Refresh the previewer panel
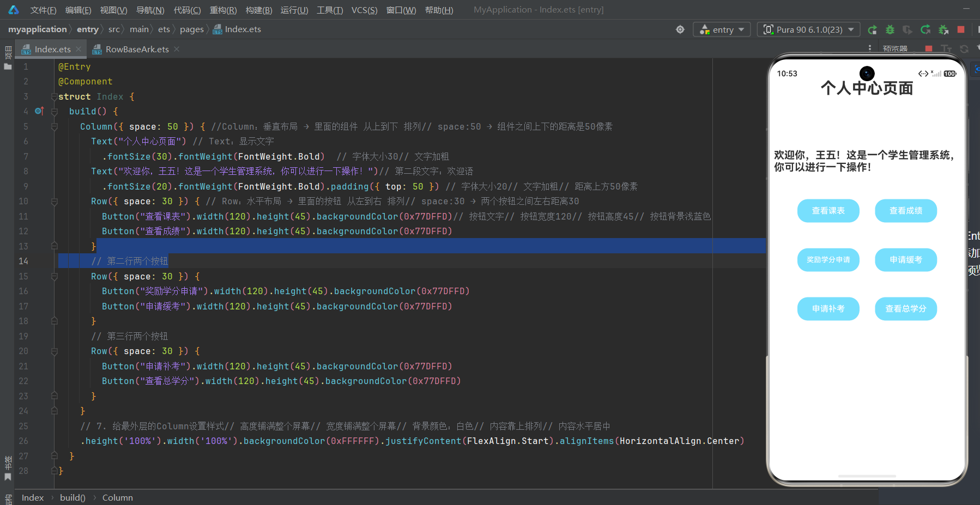Screen dimensions: 980x505 click(x=964, y=48)
